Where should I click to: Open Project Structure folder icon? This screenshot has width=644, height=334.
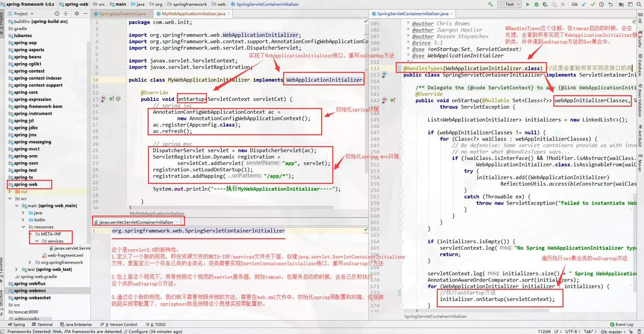[621, 4]
